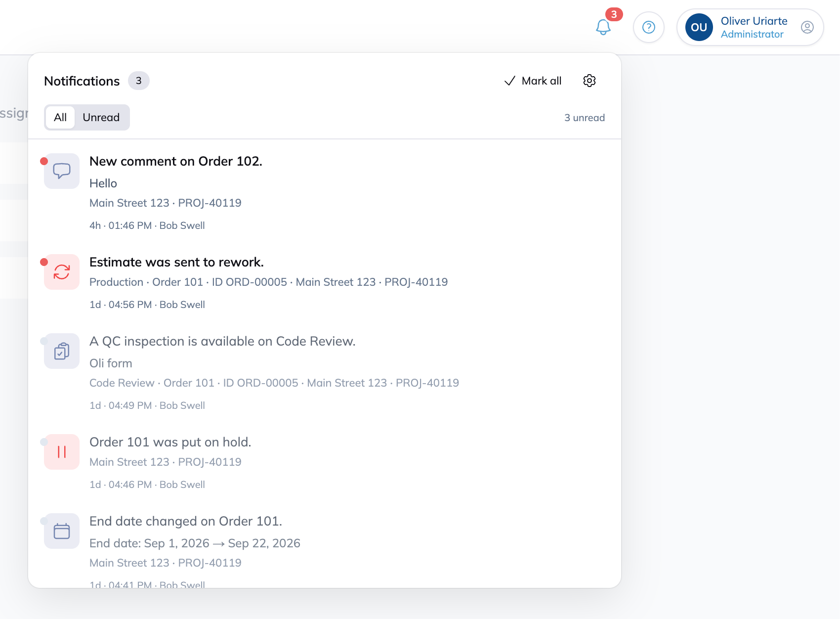Image resolution: width=840 pixels, height=619 pixels.
Task: Click the 'Oli form' text
Action: click(x=111, y=363)
